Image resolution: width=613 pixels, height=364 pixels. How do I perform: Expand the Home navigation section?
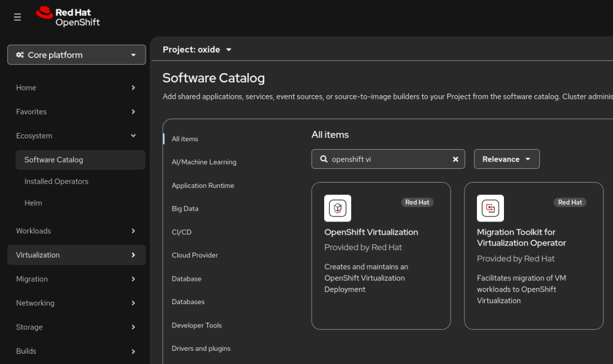76,88
